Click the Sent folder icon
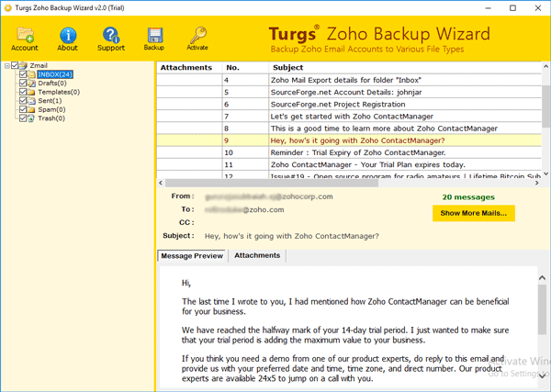The height and width of the screenshot is (392, 551). click(x=31, y=101)
